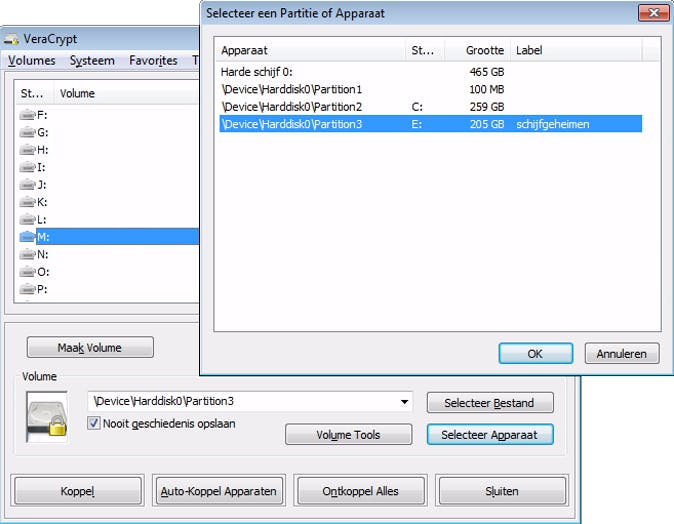Click the highlighted M: drive icon
The image size is (674, 524).
coord(27,237)
